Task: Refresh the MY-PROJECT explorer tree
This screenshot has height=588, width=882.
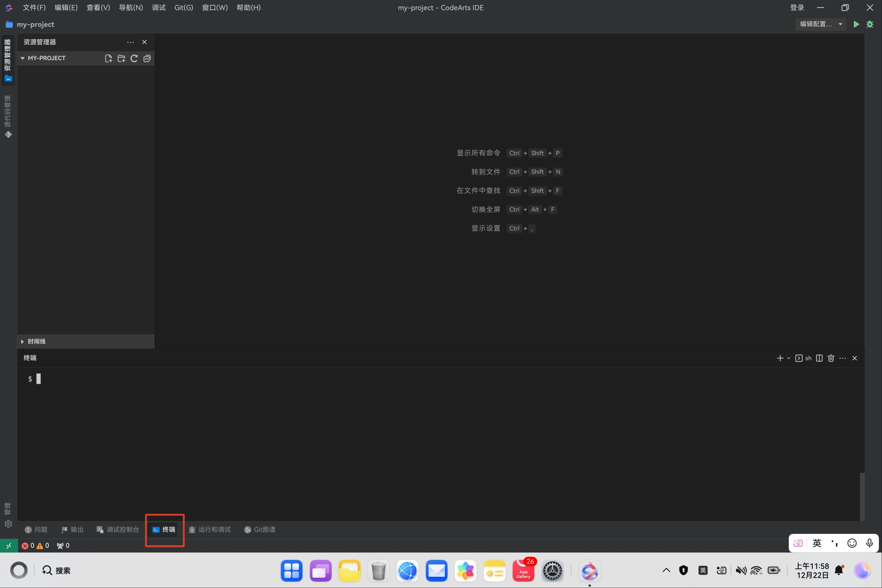Action: (134, 58)
